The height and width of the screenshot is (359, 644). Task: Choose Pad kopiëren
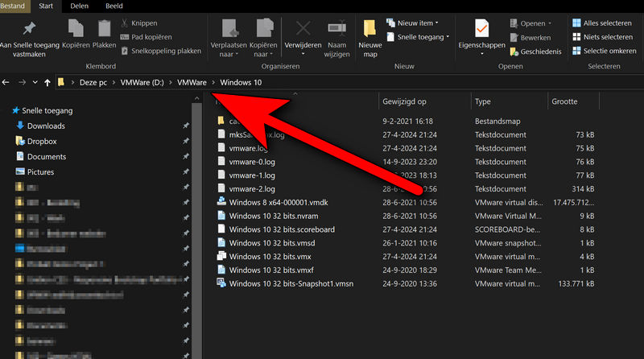click(x=147, y=37)
